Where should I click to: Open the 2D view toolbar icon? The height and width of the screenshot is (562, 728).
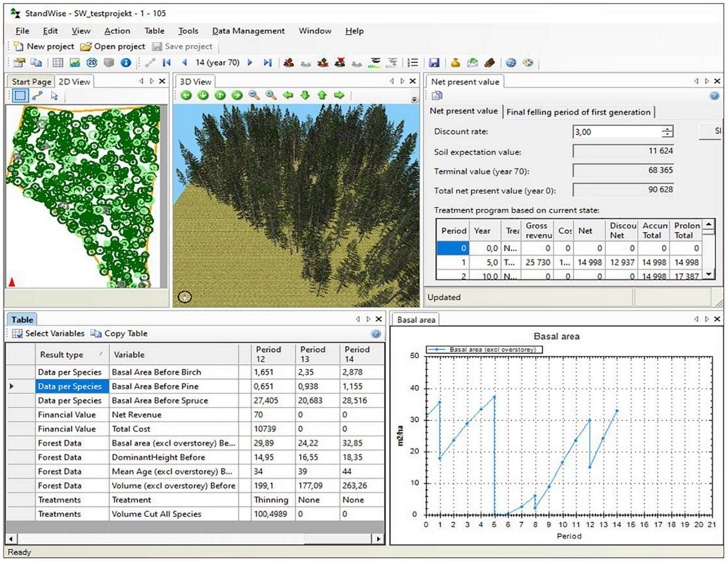pos(92,63)
